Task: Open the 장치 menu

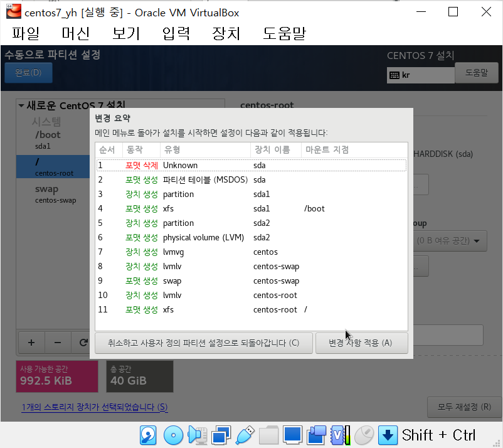Action: (226, 33)
